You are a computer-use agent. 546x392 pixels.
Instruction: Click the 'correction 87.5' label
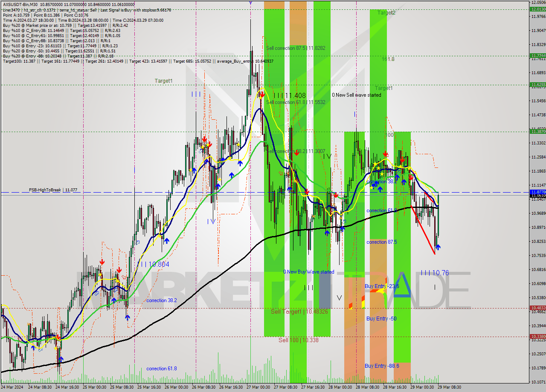click(x=382, y=242)
